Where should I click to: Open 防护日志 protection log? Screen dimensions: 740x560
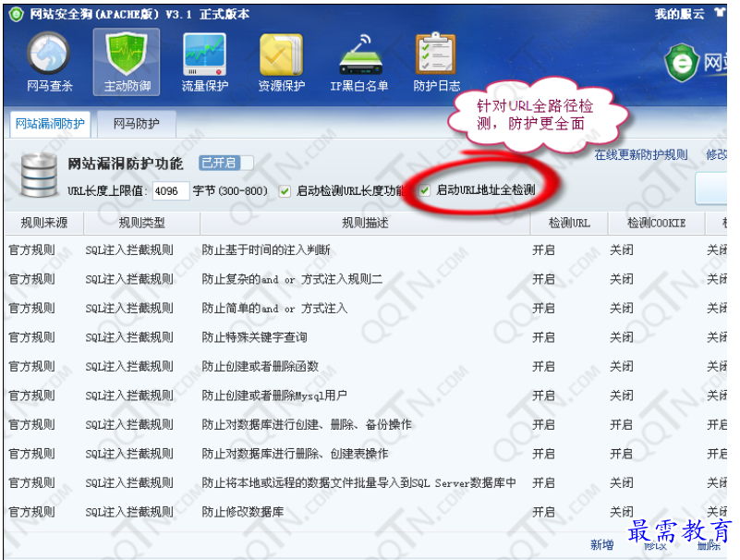pyautogui.click(x=436, y=62)
